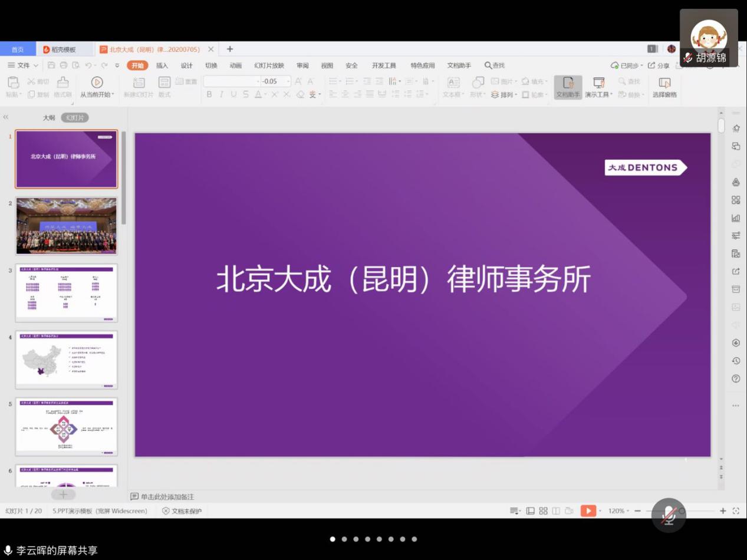Click the font size box showing -0.05

pos(276,81)
